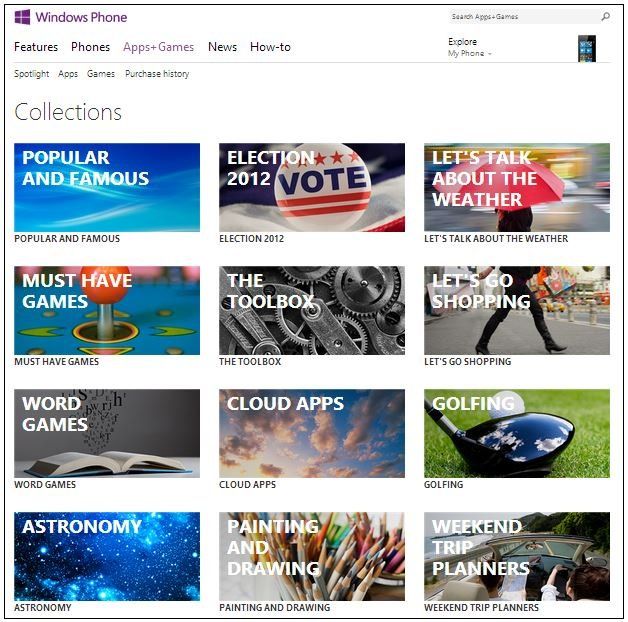Image resolution: width=628 pixels, height=622 pixels.
Task: Open the News section
Action: tap(222, 47)
